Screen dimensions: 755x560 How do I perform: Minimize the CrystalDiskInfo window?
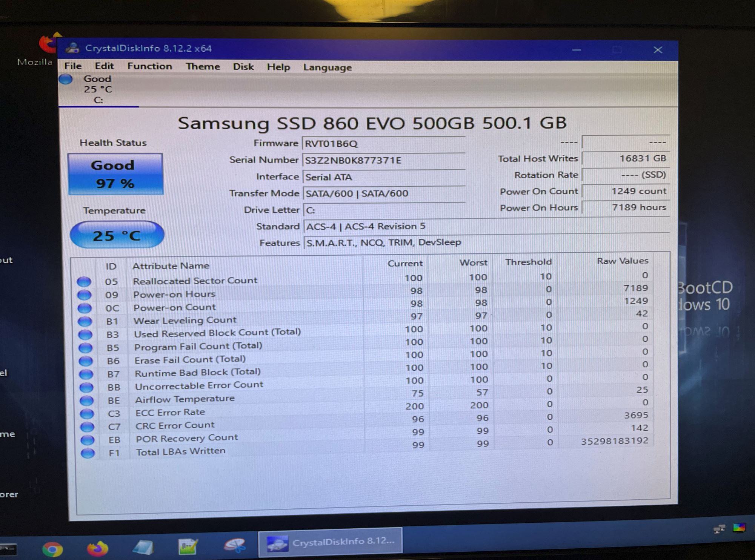(576, 50)
